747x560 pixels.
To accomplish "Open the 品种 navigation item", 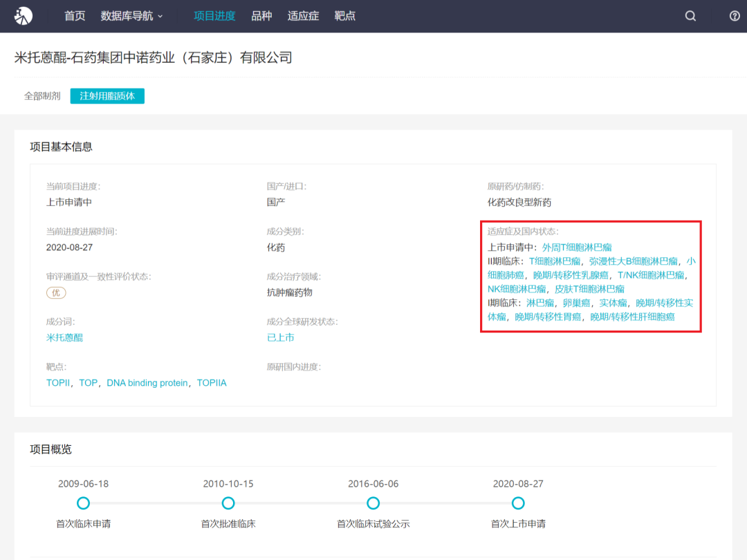I will (x=261, y=16).
